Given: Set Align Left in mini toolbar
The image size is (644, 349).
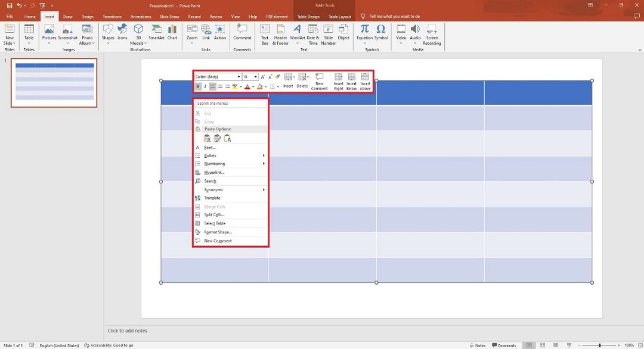Looking at the screenshot, I should pos(212,86).
